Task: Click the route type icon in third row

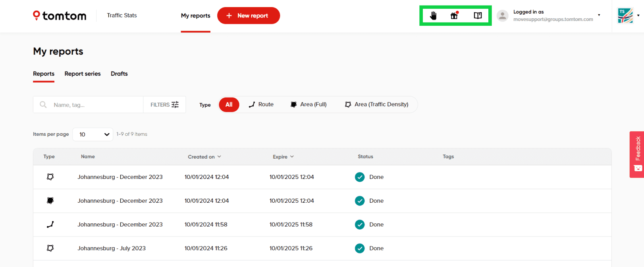Action: coord(50,225)
